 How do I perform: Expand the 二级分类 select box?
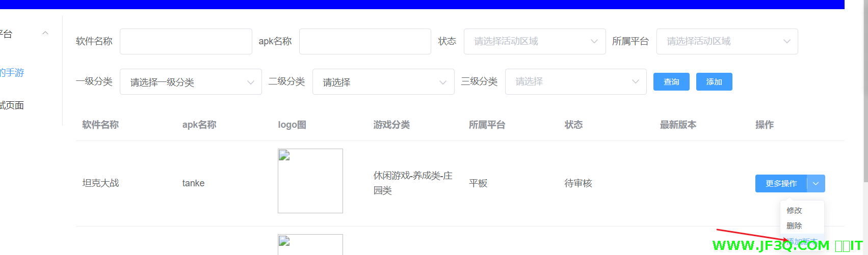[383, 82]
